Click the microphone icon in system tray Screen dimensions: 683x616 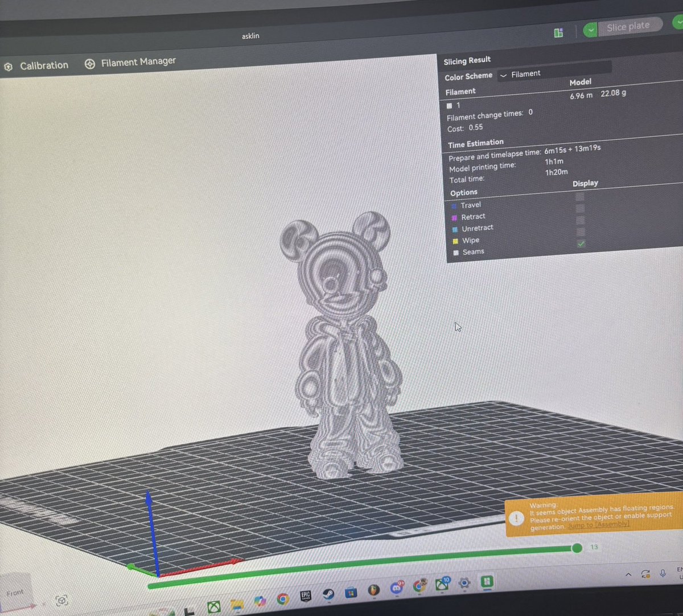point(663,573)
